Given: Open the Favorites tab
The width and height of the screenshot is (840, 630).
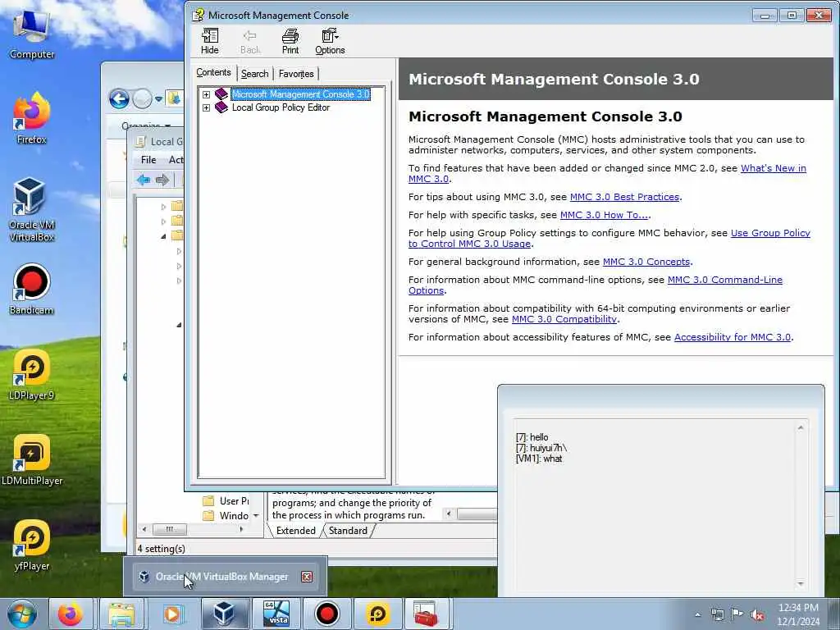Looking at the screenshot, I should (296, 73).
